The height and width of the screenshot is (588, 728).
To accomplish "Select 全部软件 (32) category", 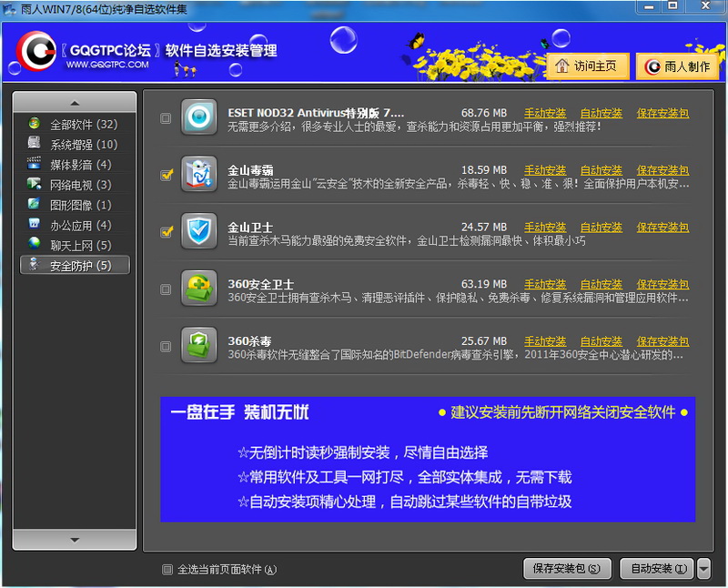I will point(75,125).
